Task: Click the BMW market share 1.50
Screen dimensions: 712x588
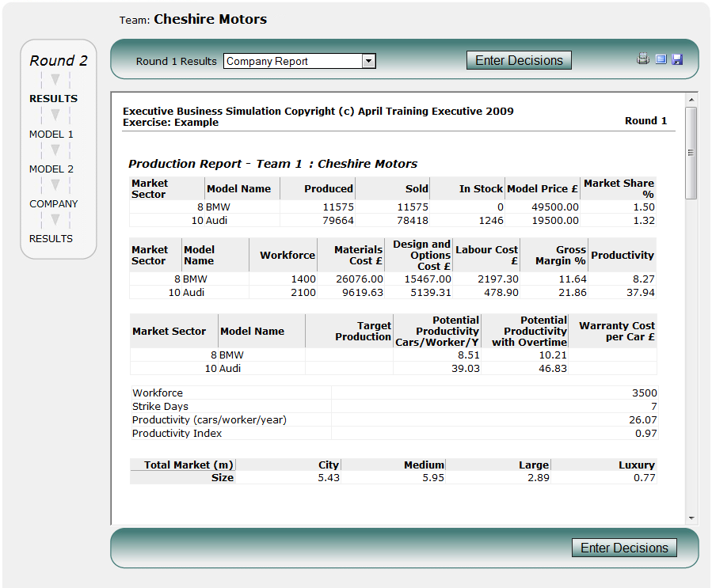Action: pos(644,207)
